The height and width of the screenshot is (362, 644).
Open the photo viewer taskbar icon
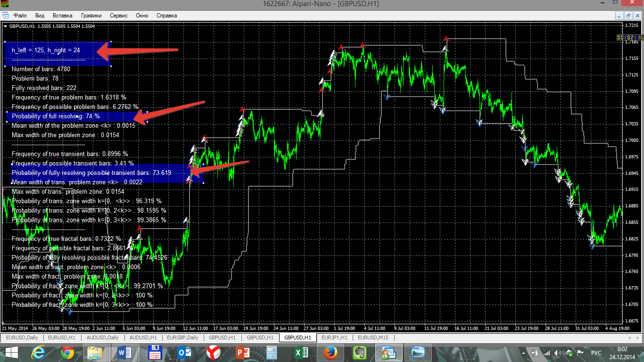418,352
